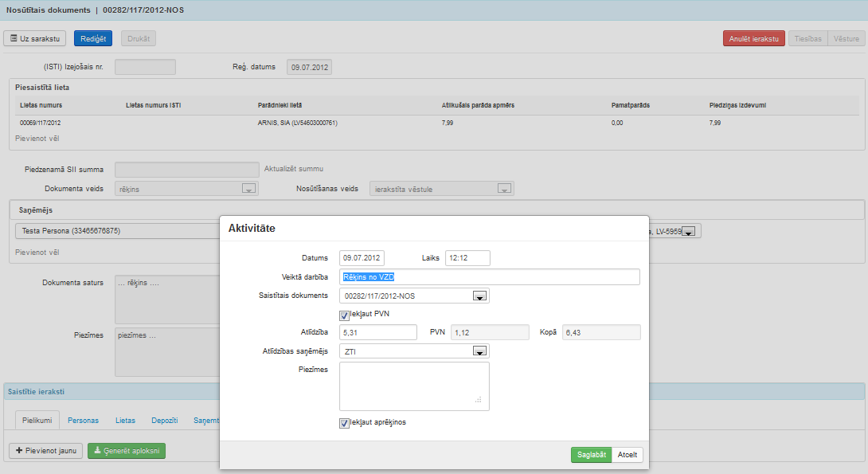Image resolution: width=868 pixels, height=474 pixels.
Task: Click the download icon on Ģenerēt aploksni
Action: click(97, 450)
